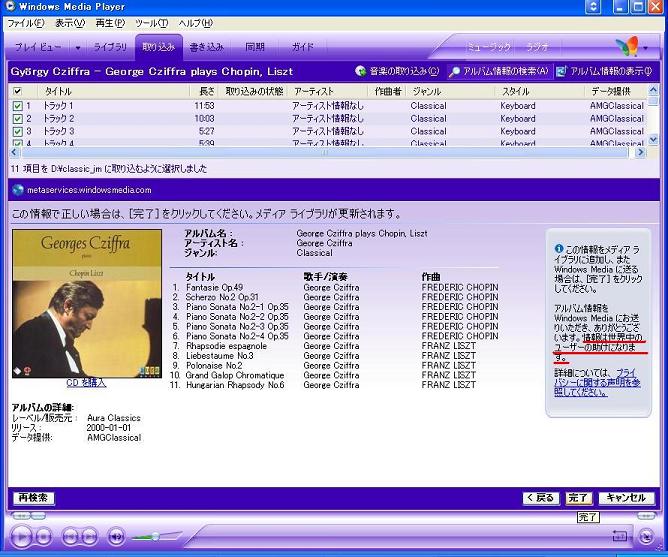
Task: Select the 'Fantasie Op.49' track title text
Action: (x=214, y=288)
